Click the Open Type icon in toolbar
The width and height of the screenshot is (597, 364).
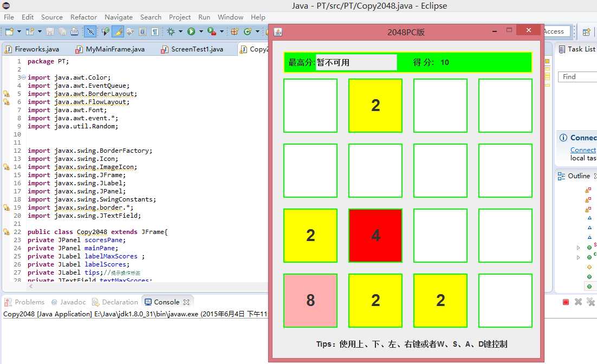106,31
